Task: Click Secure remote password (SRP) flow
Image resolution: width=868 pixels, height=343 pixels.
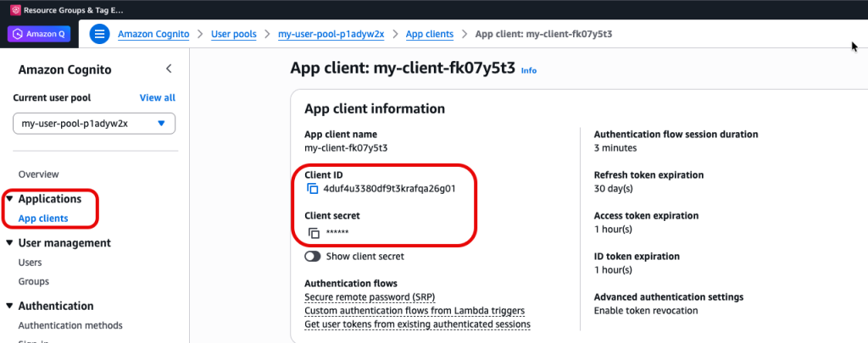Action: (370, 297)
